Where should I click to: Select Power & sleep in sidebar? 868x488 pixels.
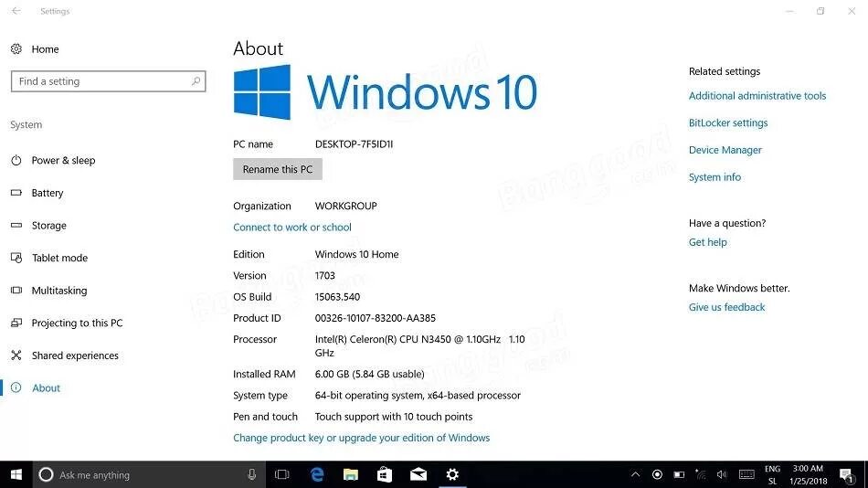[63, 161]
